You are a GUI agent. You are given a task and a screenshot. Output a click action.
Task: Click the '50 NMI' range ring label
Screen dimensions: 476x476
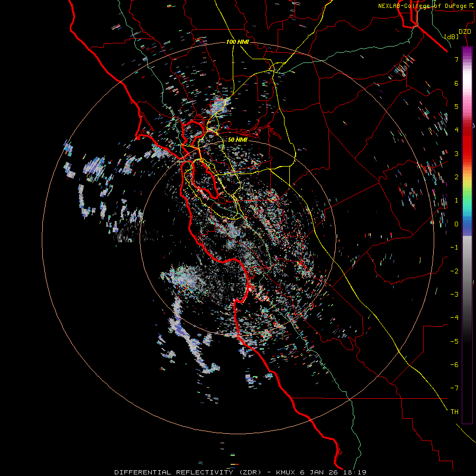tap(237, 140)
